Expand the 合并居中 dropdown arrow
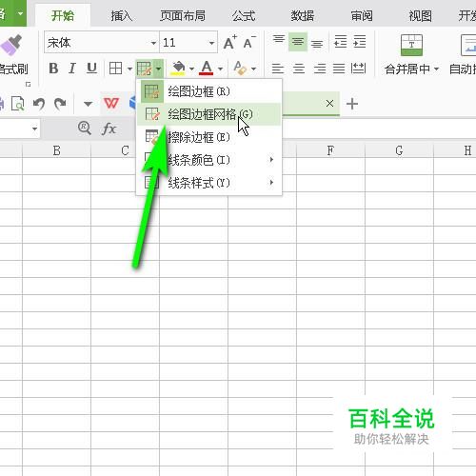The image size is (476, 476). click(436, 69)
